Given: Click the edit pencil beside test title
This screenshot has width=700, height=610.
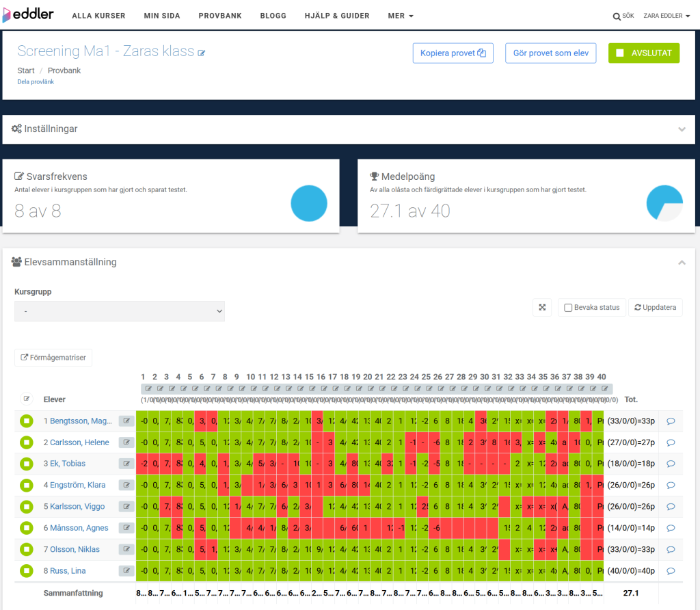Looking at the screenshot, I should tap(202, 53).
